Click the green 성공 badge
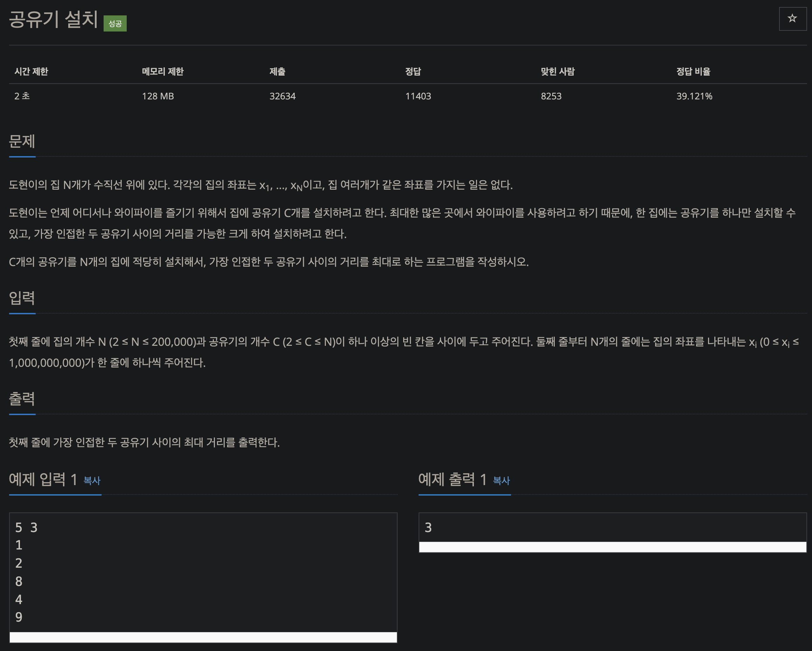The height and width of the screenshot is (651, 812). click(115, 24)
